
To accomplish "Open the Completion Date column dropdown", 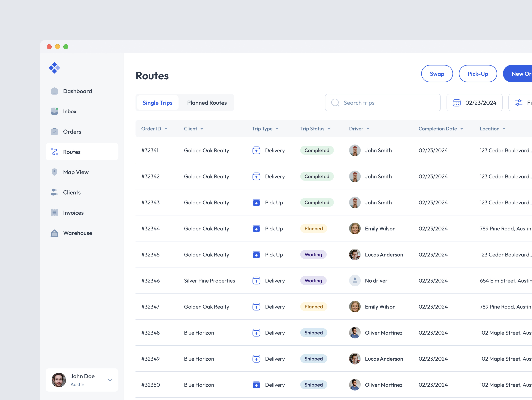I will (x=462, y=129).
